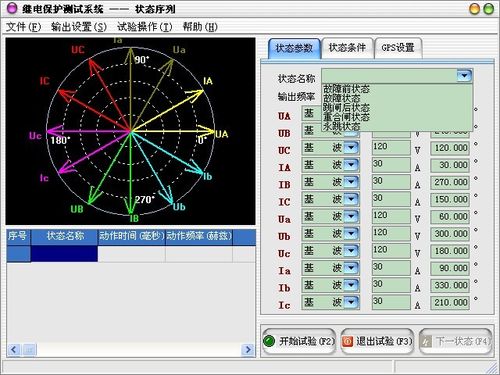The height and width of the screenshot is (375, 500).
Task: Open the IC waveform dropdown
Action: pos(351,199)
